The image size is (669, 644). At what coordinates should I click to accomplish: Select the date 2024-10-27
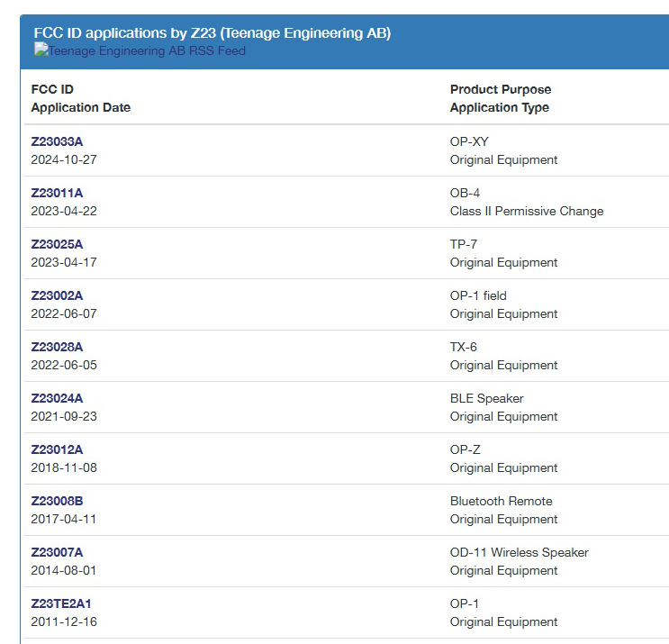[x=64, y=159]
